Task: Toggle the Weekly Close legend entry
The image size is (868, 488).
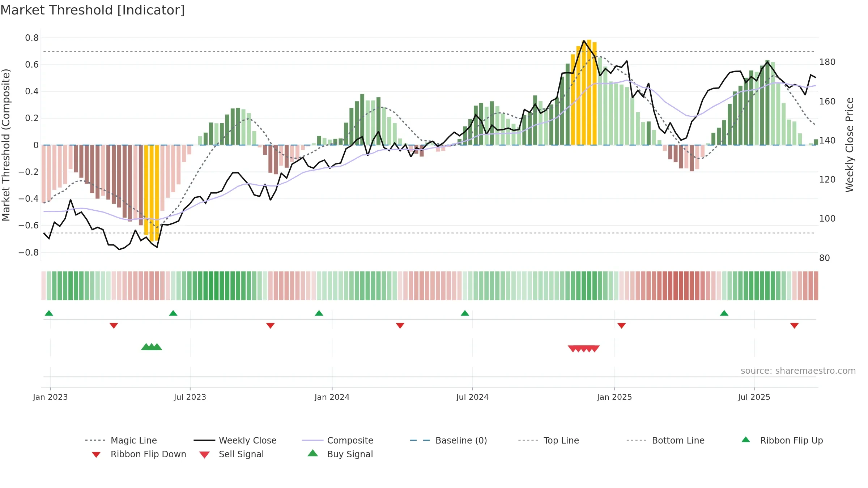Action: [x=235, y=440]
